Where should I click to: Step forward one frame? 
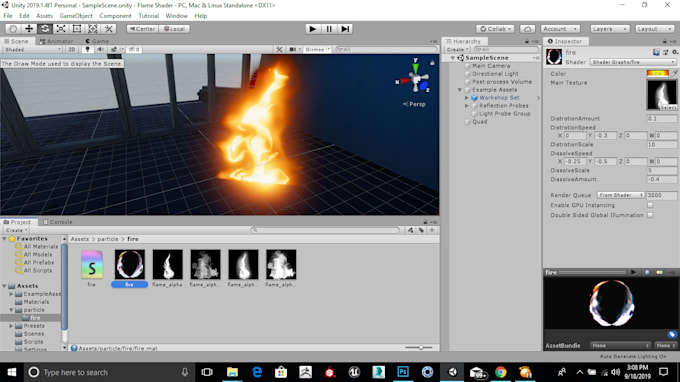(345, 29)
